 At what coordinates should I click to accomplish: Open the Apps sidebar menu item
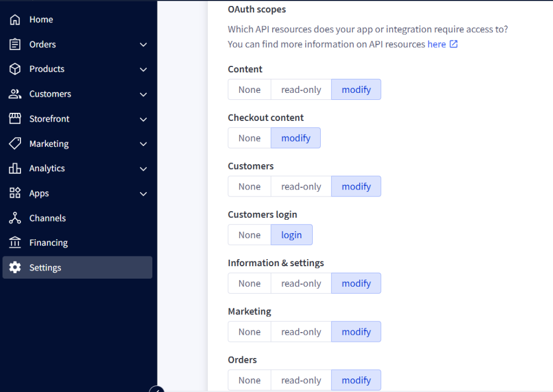click(x=39, y=193)
